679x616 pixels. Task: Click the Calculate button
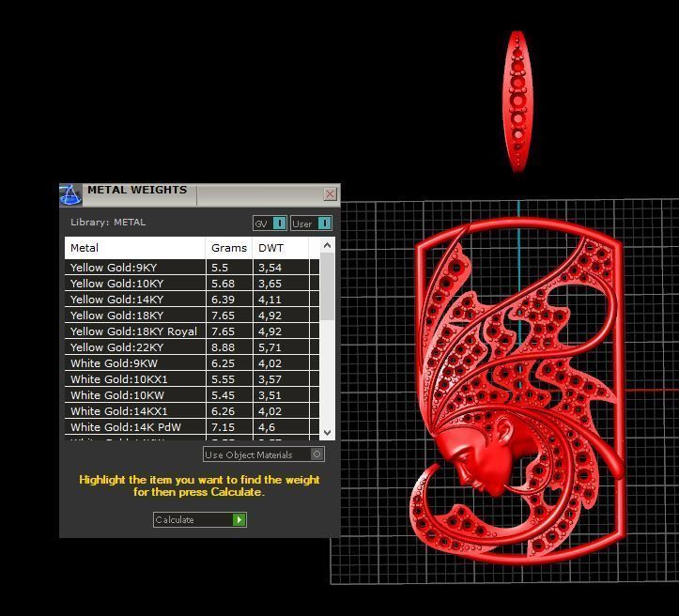point(200,519)
